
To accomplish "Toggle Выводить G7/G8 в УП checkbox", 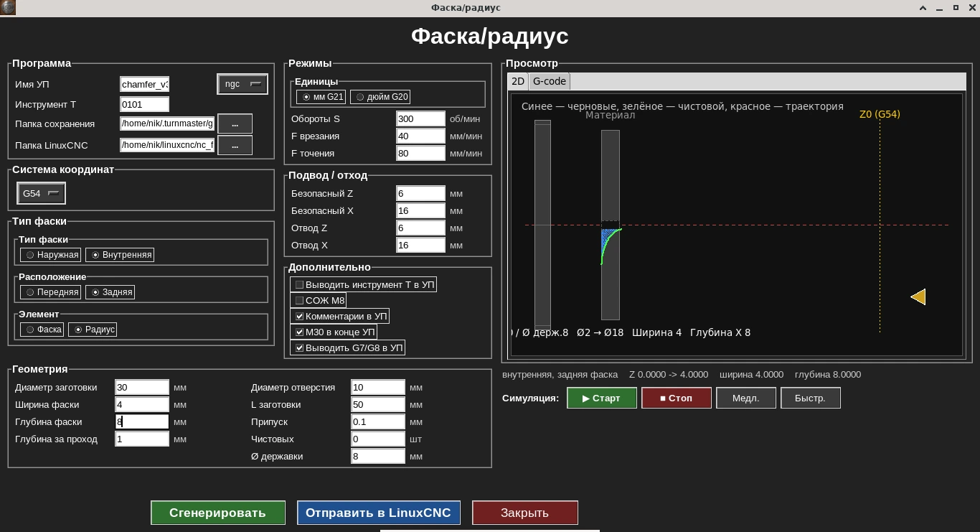I will [348, 348].
